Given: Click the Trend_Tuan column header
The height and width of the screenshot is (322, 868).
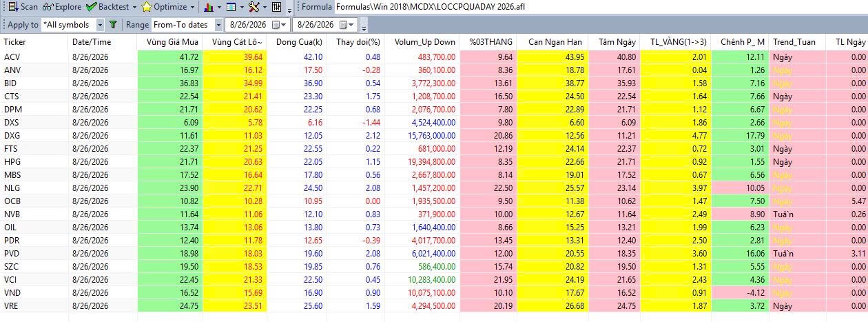Looking at the screenshot, I should (x=797, y=42).
